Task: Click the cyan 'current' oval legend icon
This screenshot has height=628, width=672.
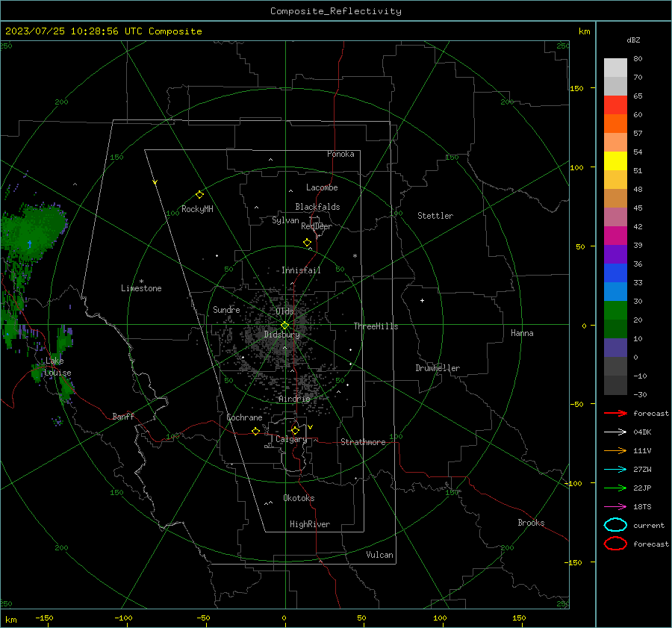Action: click(x=615, y=525)
